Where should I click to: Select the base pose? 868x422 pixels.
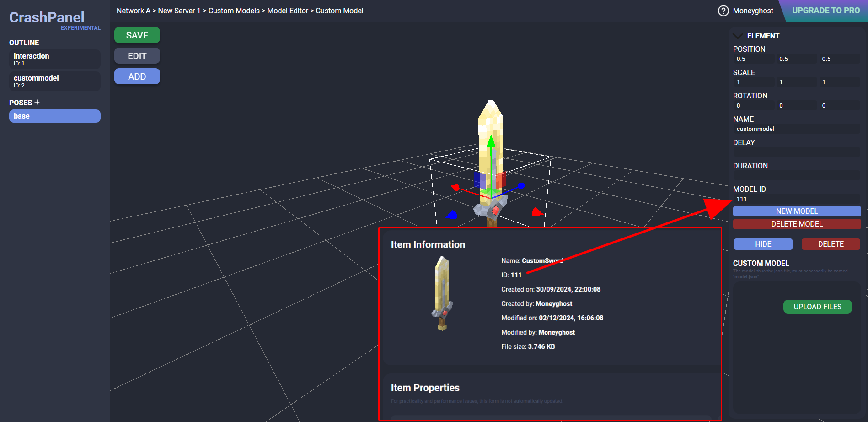54,116
